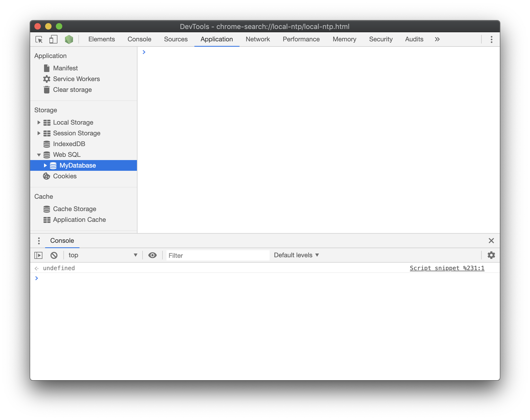Open the Default levels dropdown
Screen dimensions: 530x420
click(x=296, y=255)
